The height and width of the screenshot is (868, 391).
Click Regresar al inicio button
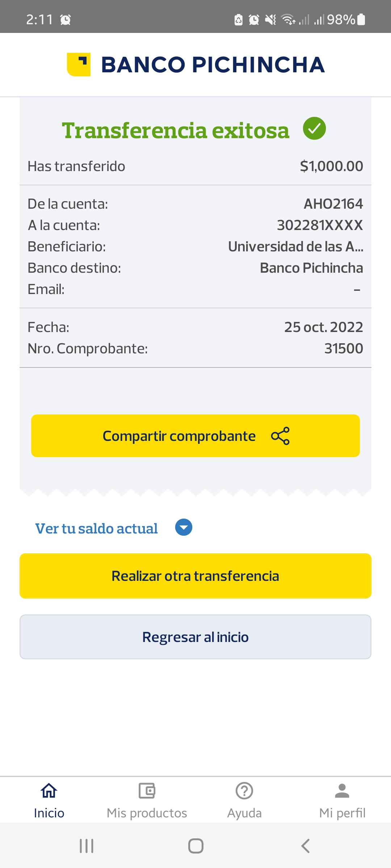coord(195,637)
